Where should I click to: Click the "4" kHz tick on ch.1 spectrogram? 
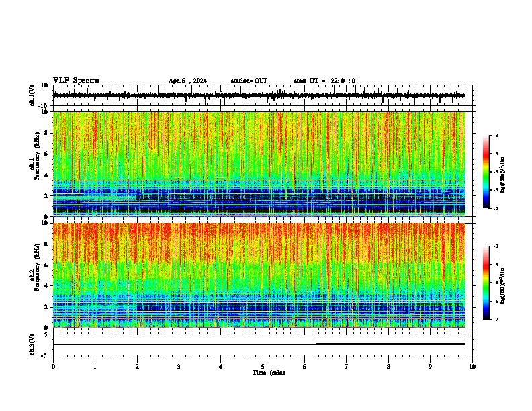tap(46, 175)
